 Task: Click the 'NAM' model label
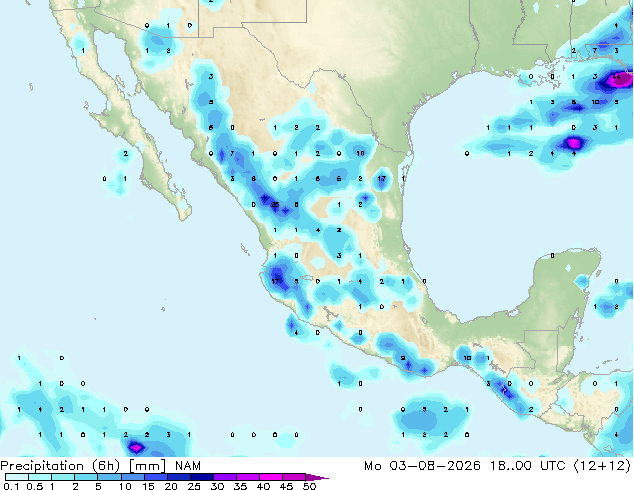(x=188, y=466)
